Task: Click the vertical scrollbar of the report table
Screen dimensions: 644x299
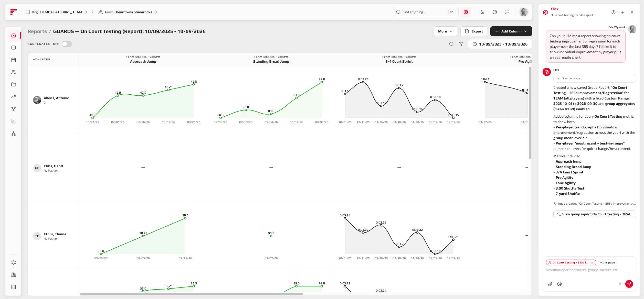Action: [x=530, y=113]
